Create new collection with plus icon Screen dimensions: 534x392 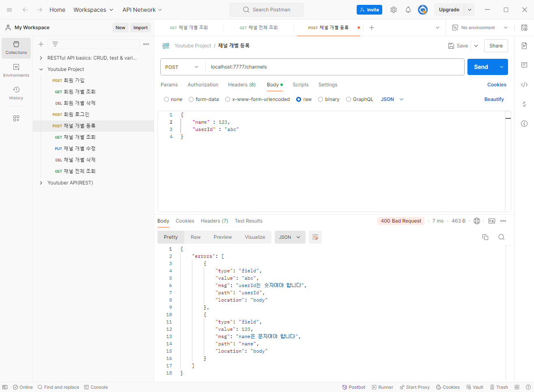41,44
